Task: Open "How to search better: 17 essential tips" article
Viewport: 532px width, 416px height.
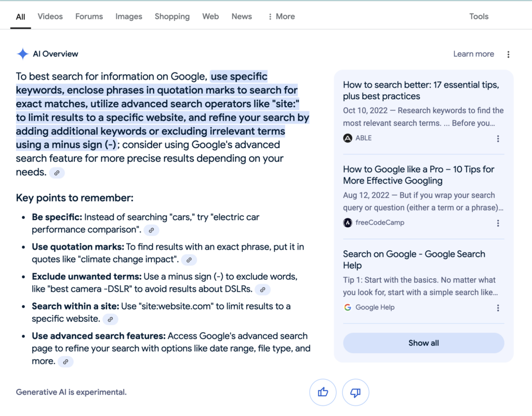Action: pyautogui.click(x=421, y=90)
